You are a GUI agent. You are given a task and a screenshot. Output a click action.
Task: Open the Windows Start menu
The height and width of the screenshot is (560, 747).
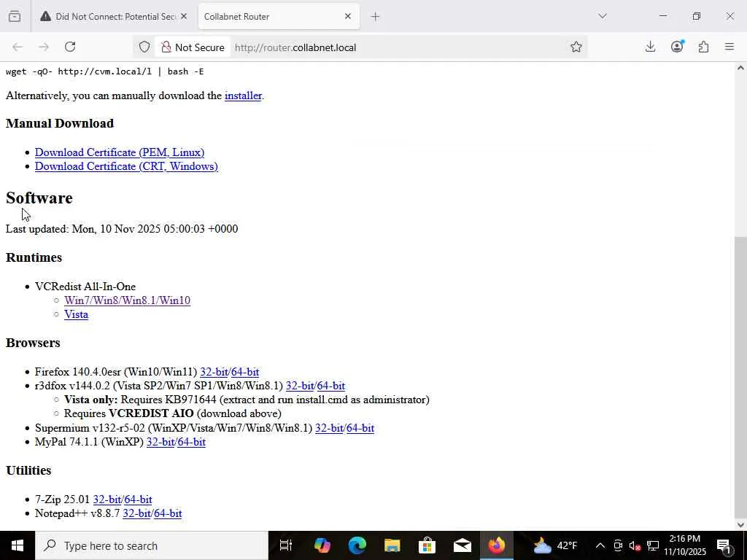pos(18,545)
